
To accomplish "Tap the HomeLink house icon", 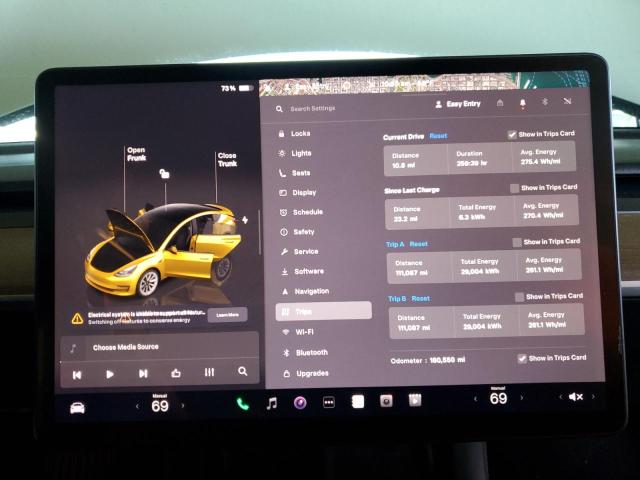I will pos(500,103).
